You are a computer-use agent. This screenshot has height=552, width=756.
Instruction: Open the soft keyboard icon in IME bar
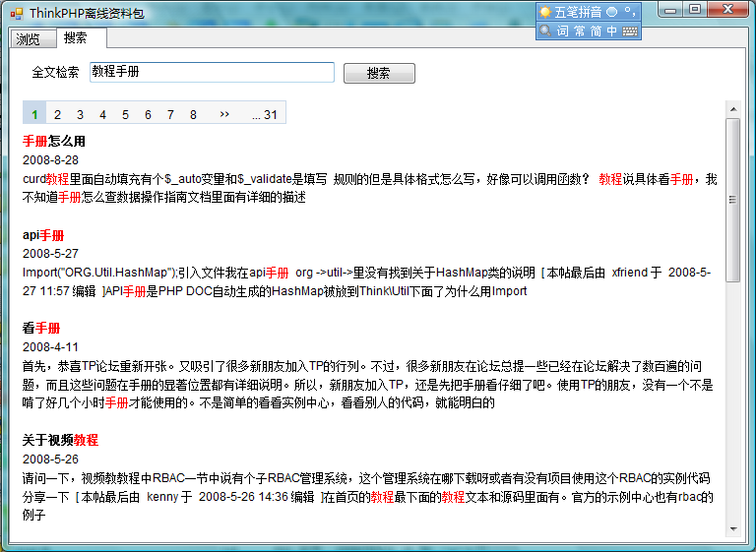[630, 31]
